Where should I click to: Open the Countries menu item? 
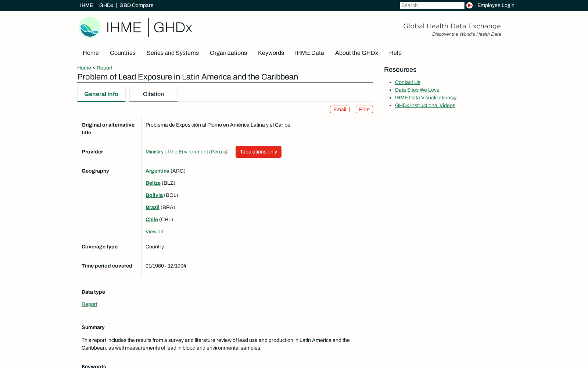(x=123, y=53)
